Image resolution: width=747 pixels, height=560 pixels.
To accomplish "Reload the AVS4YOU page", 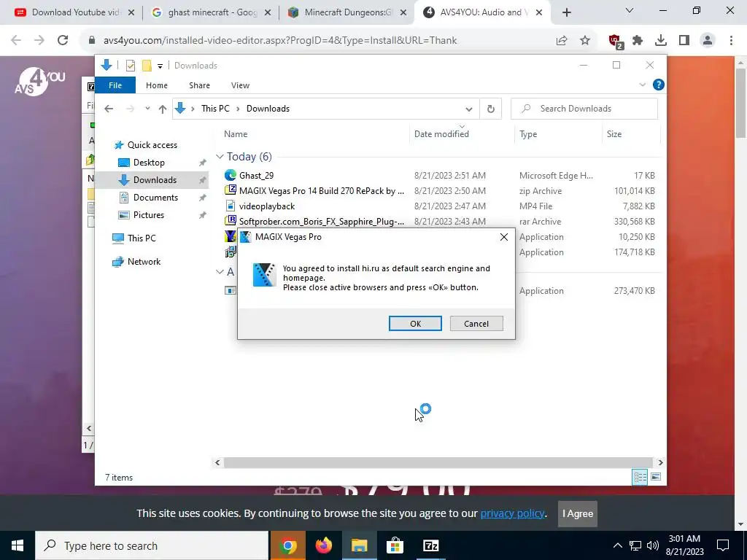I will 63,41.
